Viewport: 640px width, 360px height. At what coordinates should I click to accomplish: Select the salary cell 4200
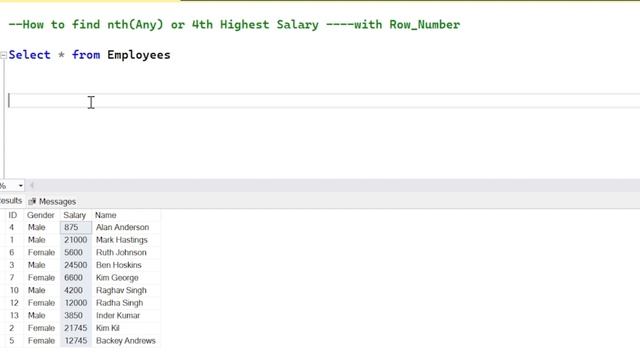tap(76, 291)
